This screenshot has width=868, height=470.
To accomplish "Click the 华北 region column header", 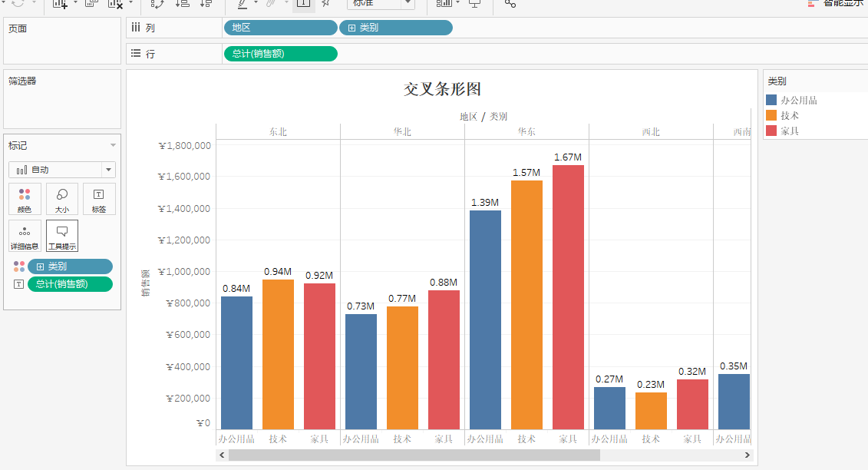I will pyautogui.click(x=402, y=132).
